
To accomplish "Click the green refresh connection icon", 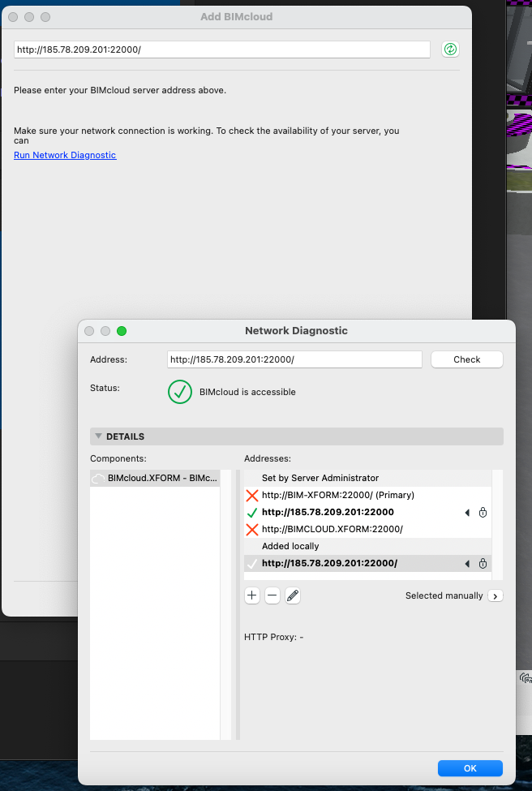I will tap(450, 49).
